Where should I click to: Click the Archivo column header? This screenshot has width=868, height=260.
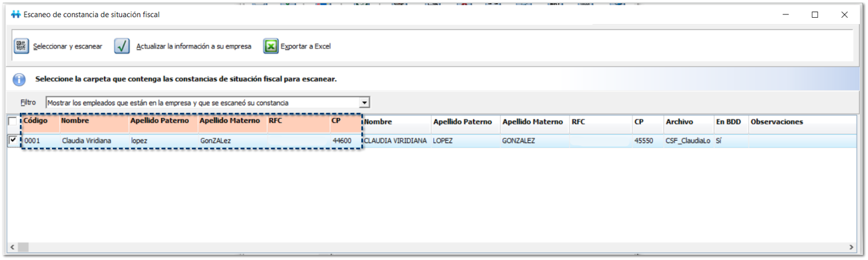pos(679,122)
